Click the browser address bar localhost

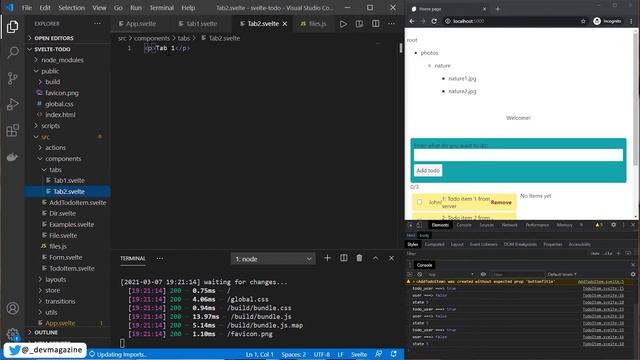pyautogui.click(x=510, y=21)
